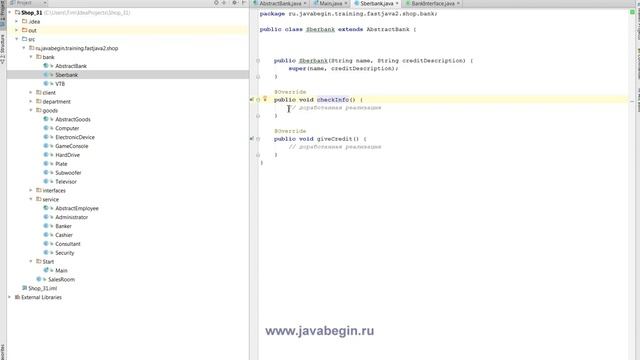Screen dimensions: 640x360
Task: Open the BankInterface.java editor tab
Action: 433,3
